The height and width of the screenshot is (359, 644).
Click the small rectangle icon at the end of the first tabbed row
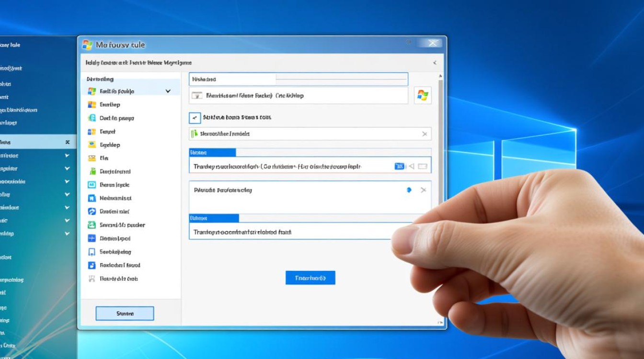pyautogui.click(x=422, y=166)
